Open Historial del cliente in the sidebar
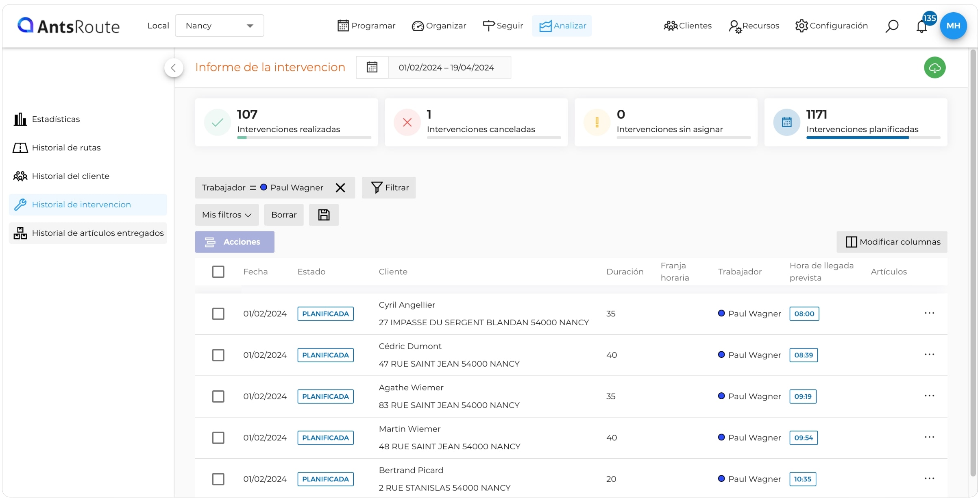Image resolution: width=980 pixels, height=503 pixels. (x=88, y=176)
